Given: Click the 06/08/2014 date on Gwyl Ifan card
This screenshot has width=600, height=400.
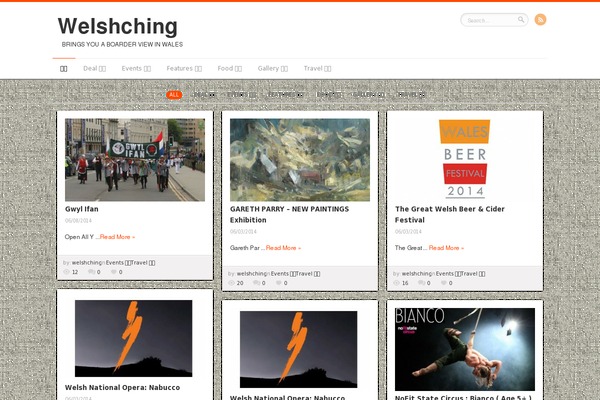Looking at the screenshot, I should [x=78, y=220].
